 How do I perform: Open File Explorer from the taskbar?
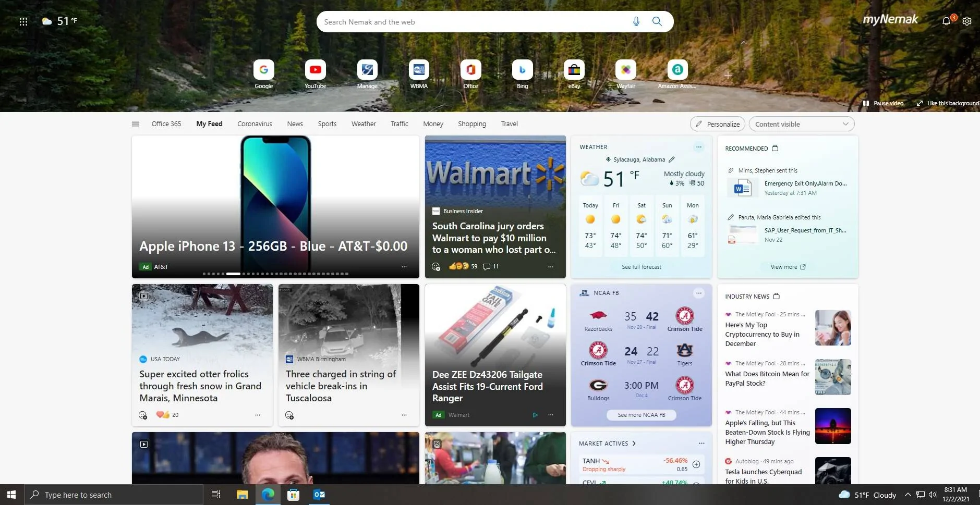point(242,495)
